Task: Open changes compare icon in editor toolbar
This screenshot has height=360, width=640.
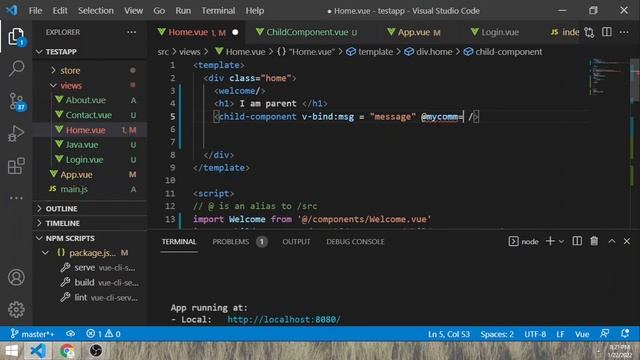Action: click(x=589, y=32)
